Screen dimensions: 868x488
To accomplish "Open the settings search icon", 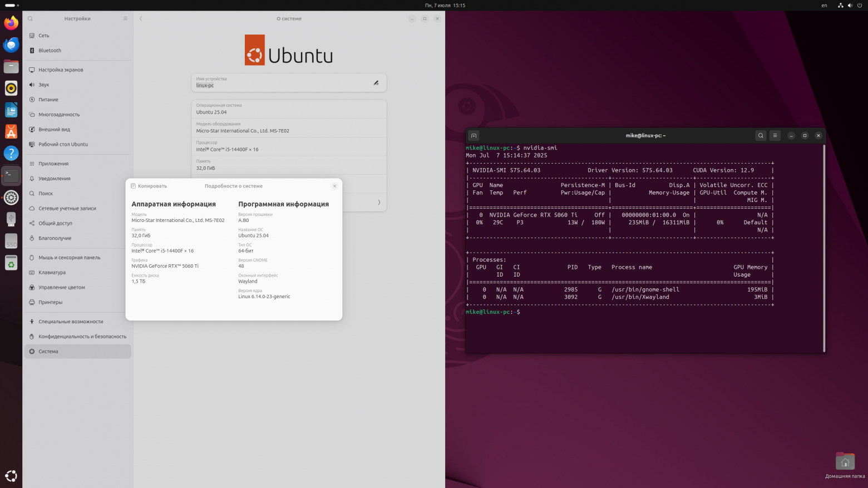I will click(x=30, y=18).
